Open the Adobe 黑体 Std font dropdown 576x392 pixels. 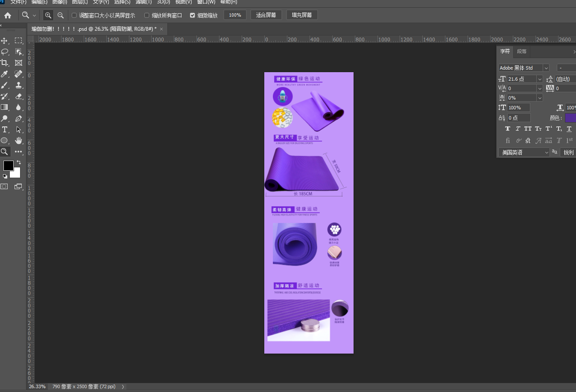[546, 68]
